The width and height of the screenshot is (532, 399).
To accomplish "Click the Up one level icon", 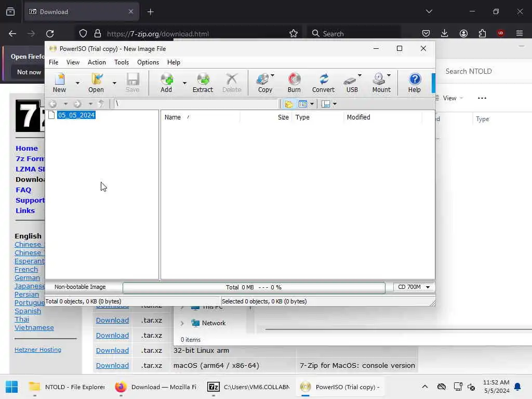I will (101, 104).
